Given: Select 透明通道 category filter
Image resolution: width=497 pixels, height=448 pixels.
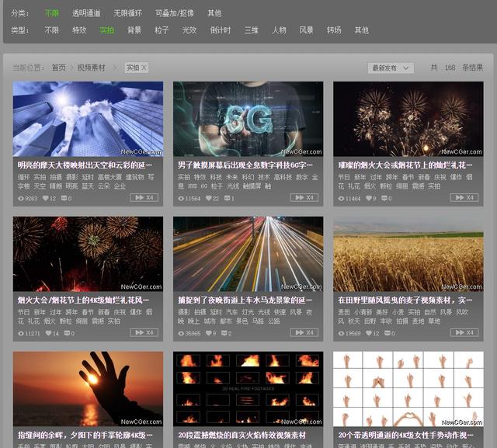Looking at the screenshot, I should 86,13.
